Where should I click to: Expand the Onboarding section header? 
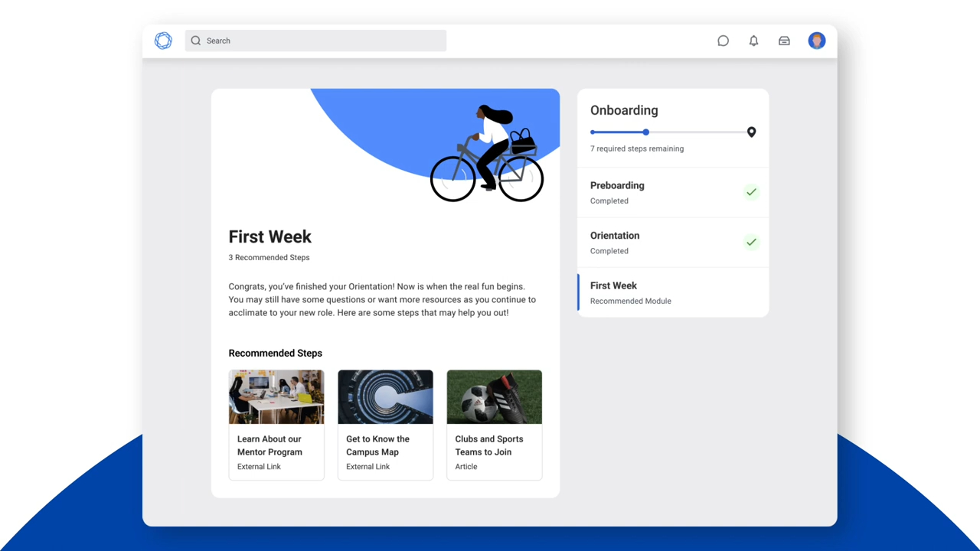pos(624,110)
